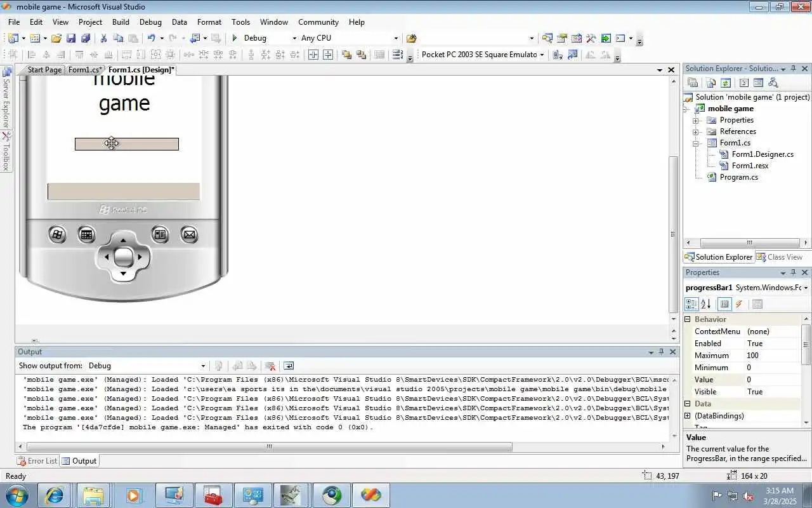The height and width of the screenshot is (508, 812).
Task: Open Windows Start menu orb
Action: coord(16,495)
